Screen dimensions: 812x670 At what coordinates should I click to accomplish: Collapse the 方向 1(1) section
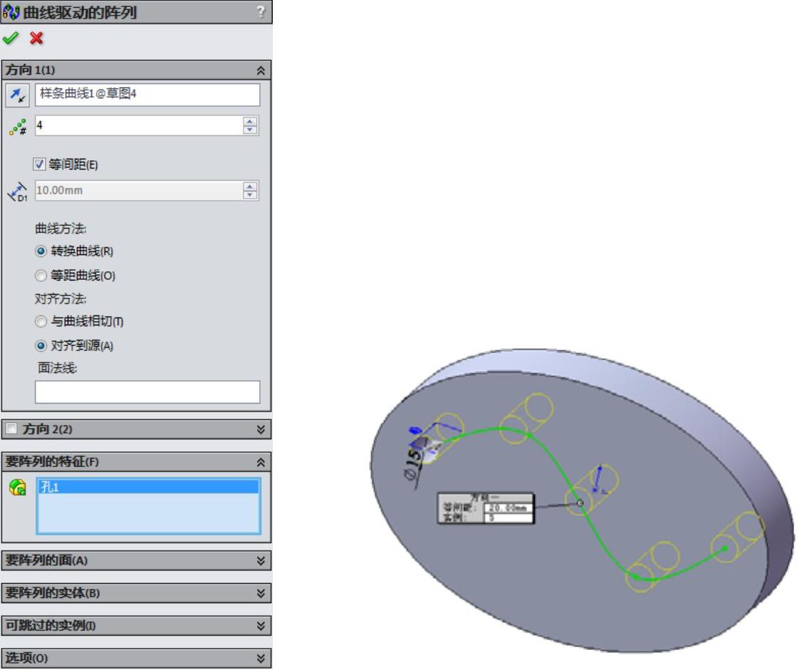click(x=261, y=70)
